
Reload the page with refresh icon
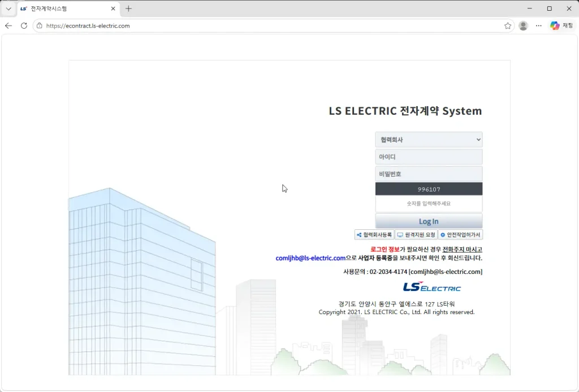tap(24, 26)
